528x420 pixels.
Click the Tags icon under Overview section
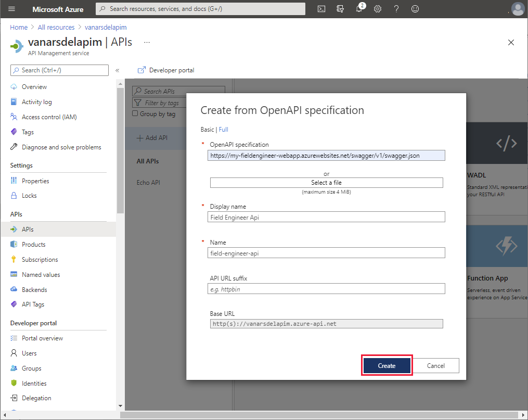click(14, 132)
